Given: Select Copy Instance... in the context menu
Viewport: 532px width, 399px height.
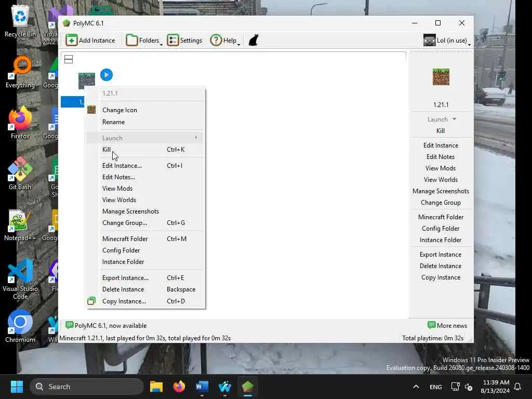Looking at the screenshot, I should click(x=145, y=301).
